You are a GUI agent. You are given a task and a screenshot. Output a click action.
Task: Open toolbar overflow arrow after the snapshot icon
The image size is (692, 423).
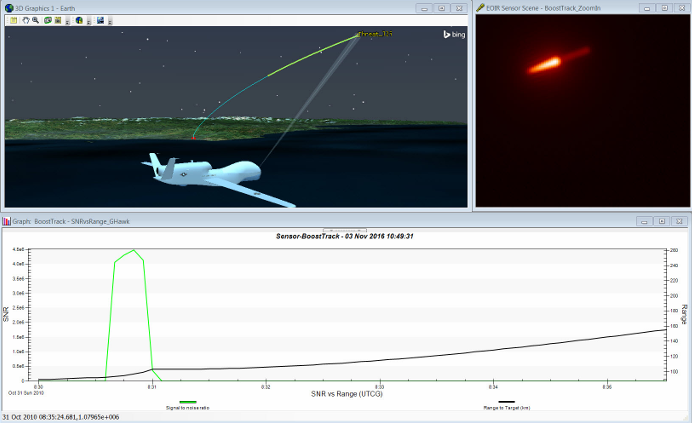click(x=68, y=21)
